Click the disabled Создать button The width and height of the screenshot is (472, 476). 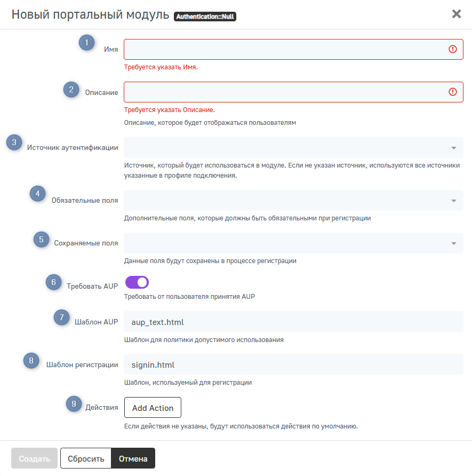click(x=34, y=458)
